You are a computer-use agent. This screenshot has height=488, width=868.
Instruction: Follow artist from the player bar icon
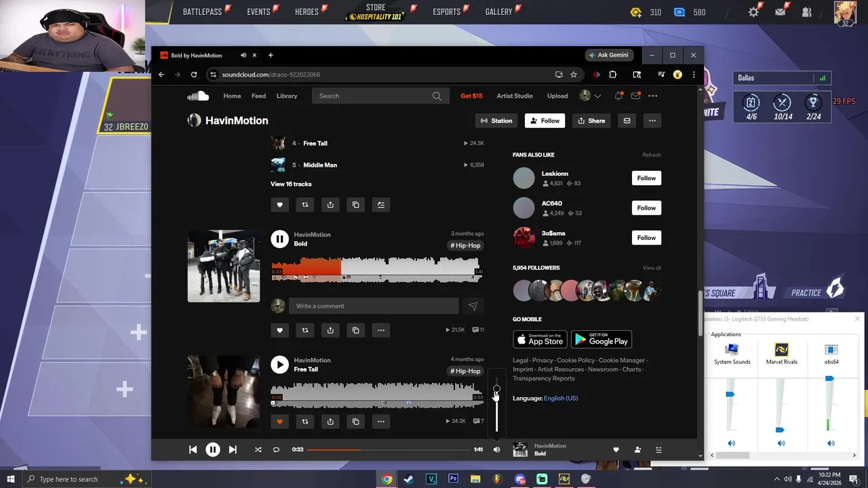click(637, 449)
